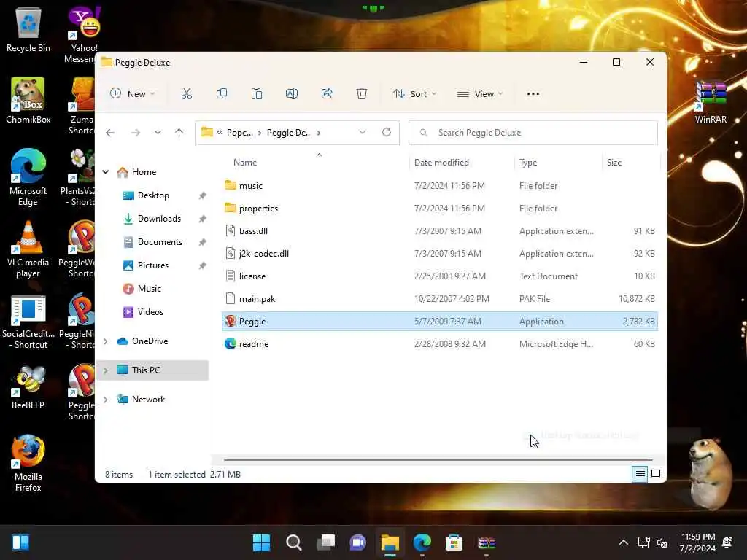This screenshot has width=747, height=560.
Task: Select j2k-codec.dll file
Action: [440, 253]
